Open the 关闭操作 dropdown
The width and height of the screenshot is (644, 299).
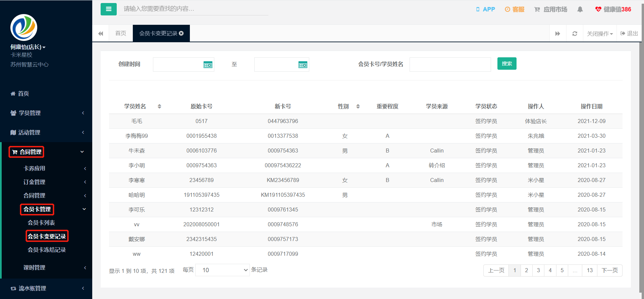(x=600, y=34)
